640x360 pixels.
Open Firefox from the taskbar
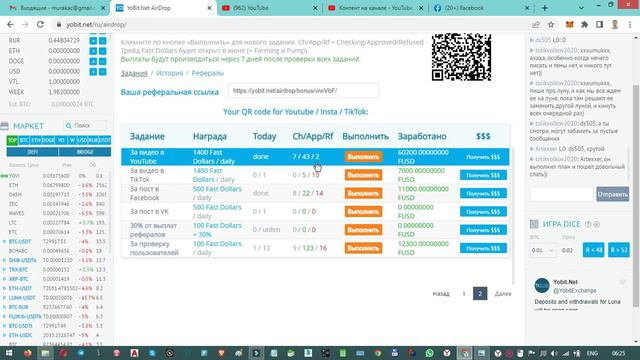tap(27, 353)
